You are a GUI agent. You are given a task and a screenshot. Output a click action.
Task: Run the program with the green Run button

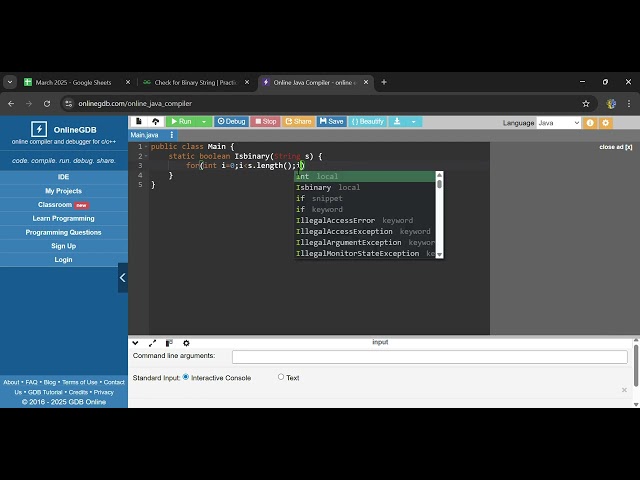[181, 122]
